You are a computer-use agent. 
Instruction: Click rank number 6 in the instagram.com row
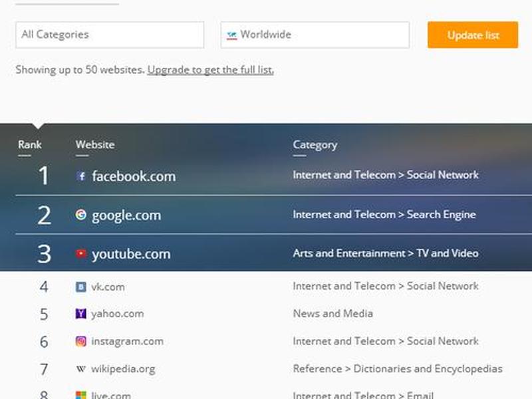44,342
